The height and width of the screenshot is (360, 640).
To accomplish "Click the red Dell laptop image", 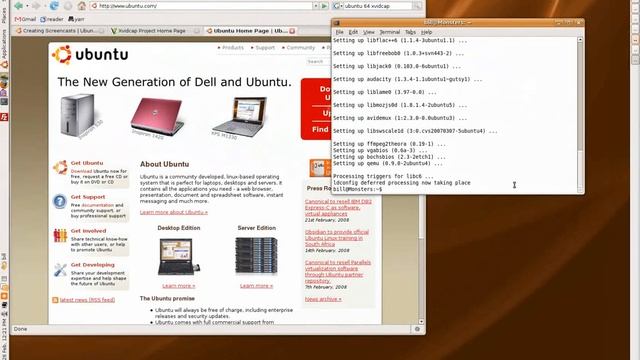I will [x=157, y=118].
